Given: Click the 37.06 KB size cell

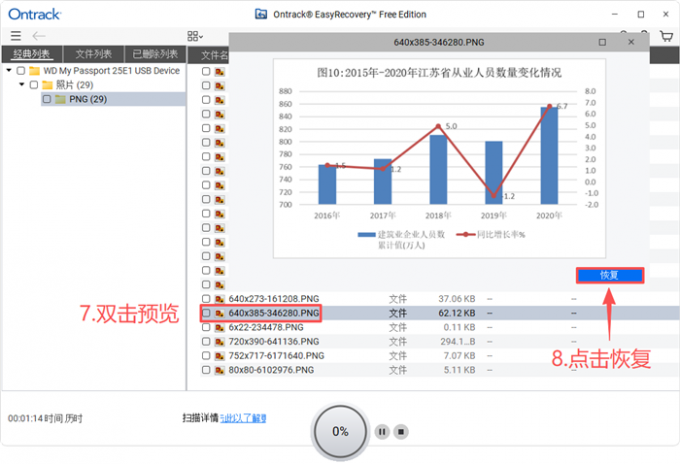Looking at the screenshot, I should click(457, 299).
